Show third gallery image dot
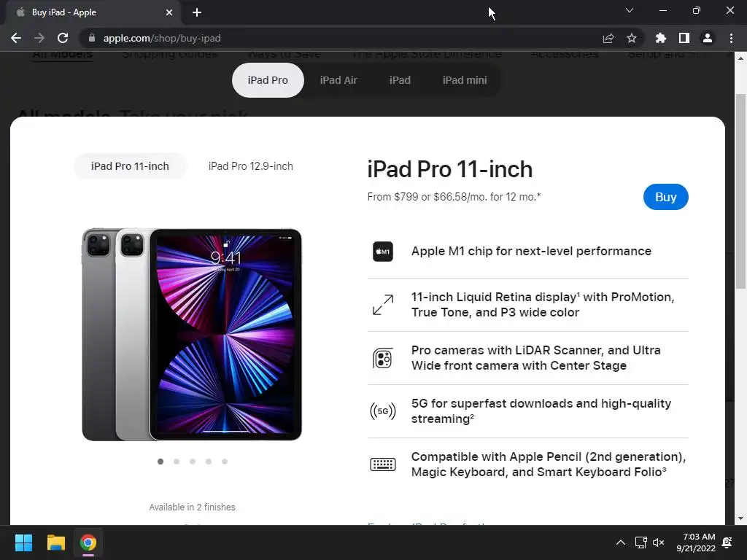The image size is (747, 560). pyautogui.click(x=193, y=462)
